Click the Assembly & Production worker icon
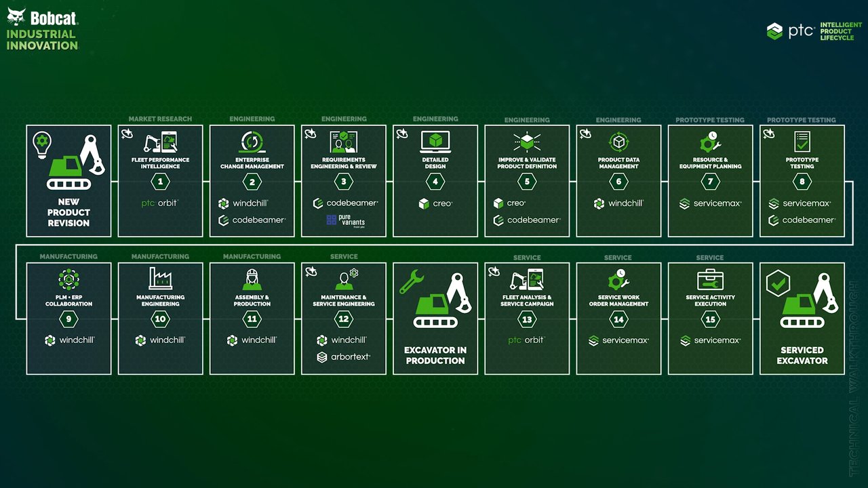868x488 pixels. point(252,279)
